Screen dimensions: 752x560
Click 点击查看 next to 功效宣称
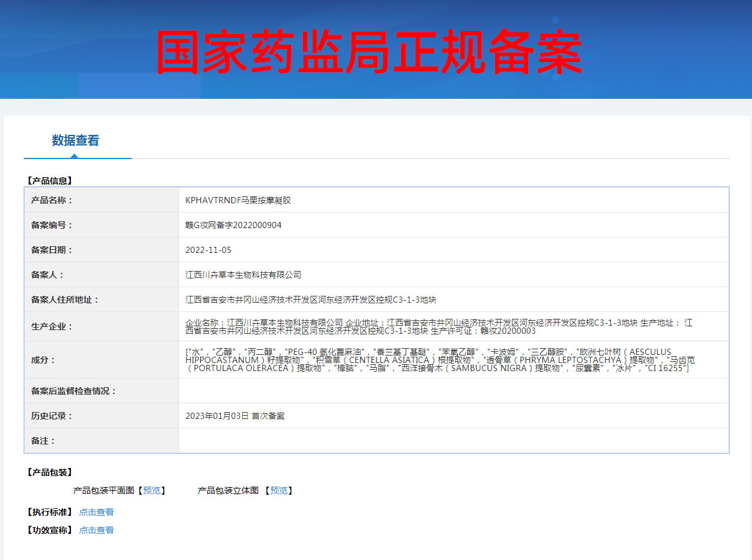pos(96,530)
